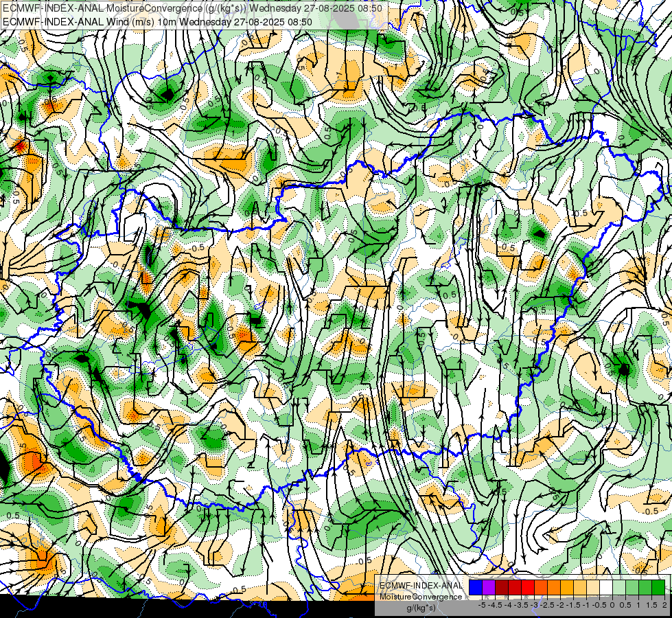672x618 pixels.
Task: Click the purple legend swatch
Action: [x=489, y=587]
